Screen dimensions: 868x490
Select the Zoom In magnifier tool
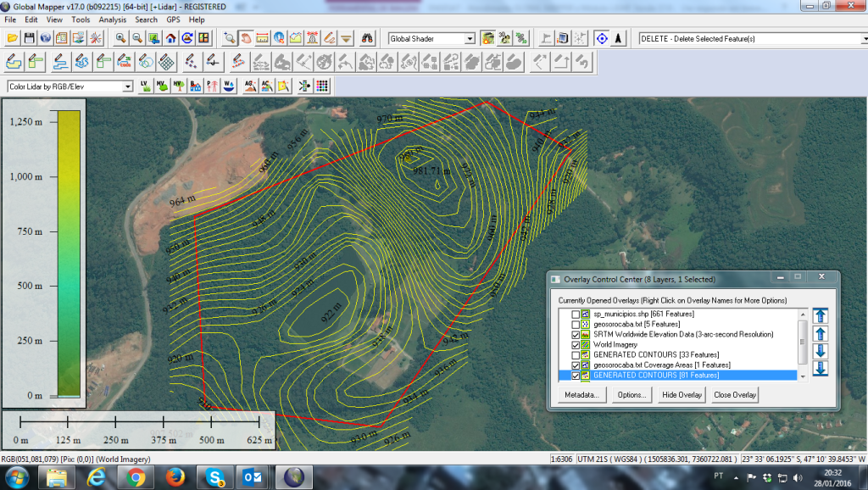(x=121, y=38)
